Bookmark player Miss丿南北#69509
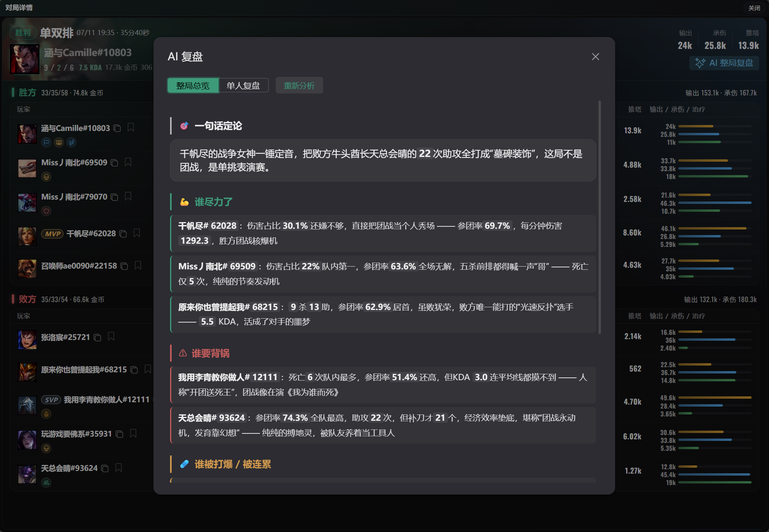 coord(128,162)
